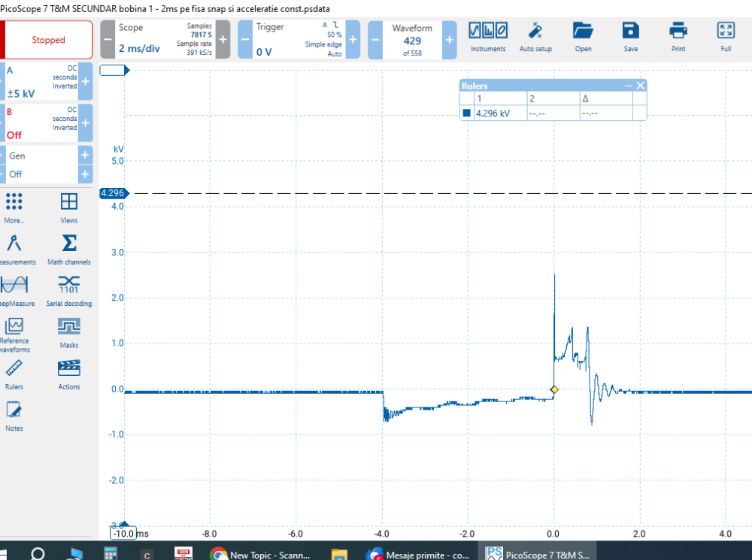Print the current scope view
752x560 pixels.
coord(678,36)
